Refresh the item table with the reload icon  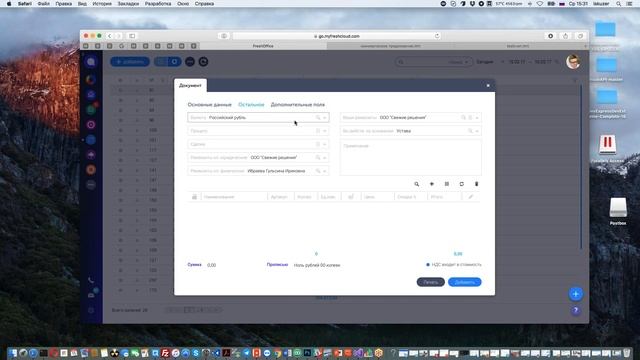tap(462, 184)
